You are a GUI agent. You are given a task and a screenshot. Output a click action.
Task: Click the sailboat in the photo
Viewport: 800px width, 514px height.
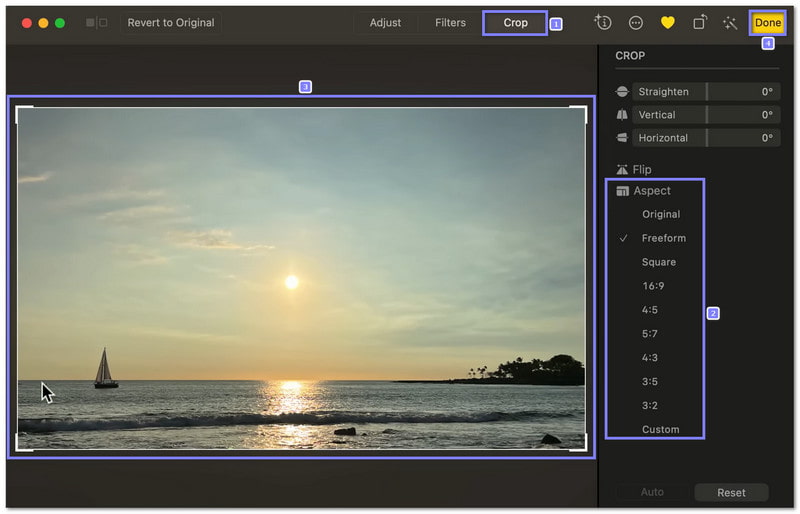[x=106, y=369]
